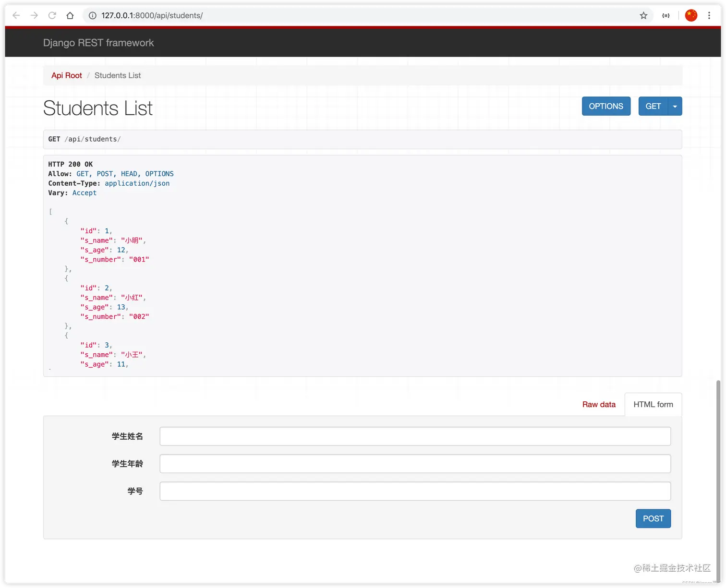Click the "小王" name value
Image resolution: width=726 pixels, height=588 pixels.
point(132,355)
